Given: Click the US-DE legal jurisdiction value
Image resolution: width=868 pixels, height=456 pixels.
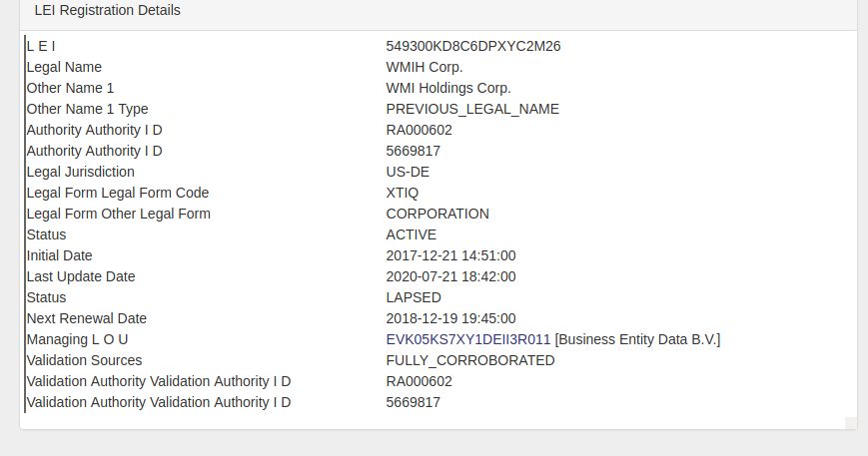Looking at the screenshot, I should 409,172.
